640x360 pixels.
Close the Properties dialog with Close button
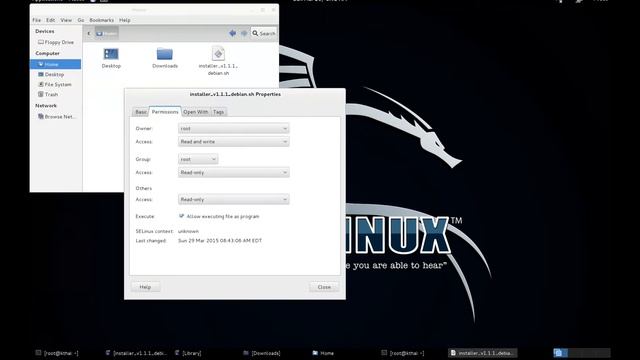(x=324, y=287)
